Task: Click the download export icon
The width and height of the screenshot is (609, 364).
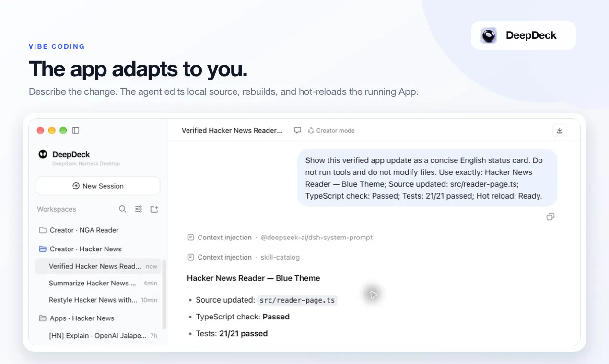Action: (x=560, y=130)
